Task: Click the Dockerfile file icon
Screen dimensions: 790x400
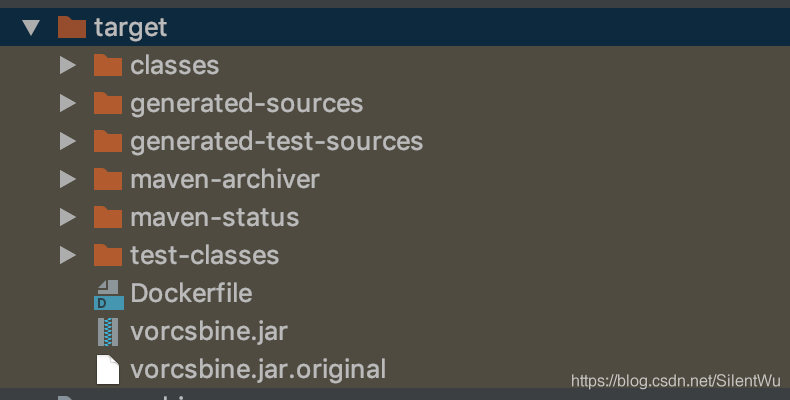Action: coord(107,294)
